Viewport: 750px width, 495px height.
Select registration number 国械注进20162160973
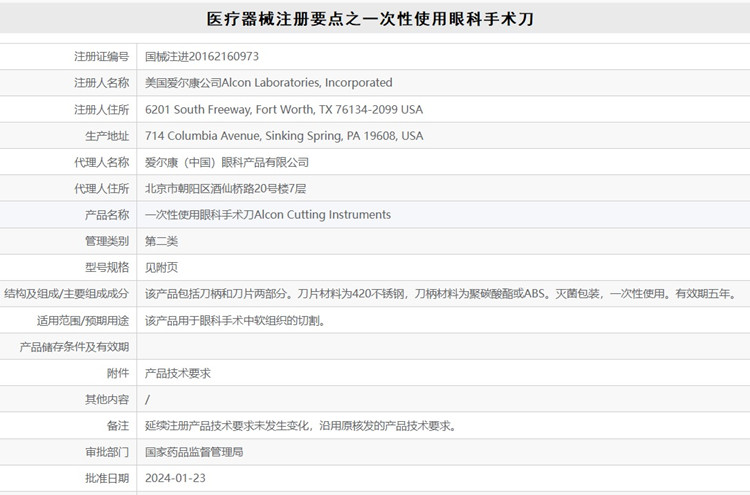pyautogui.click(x=202, y=56)
